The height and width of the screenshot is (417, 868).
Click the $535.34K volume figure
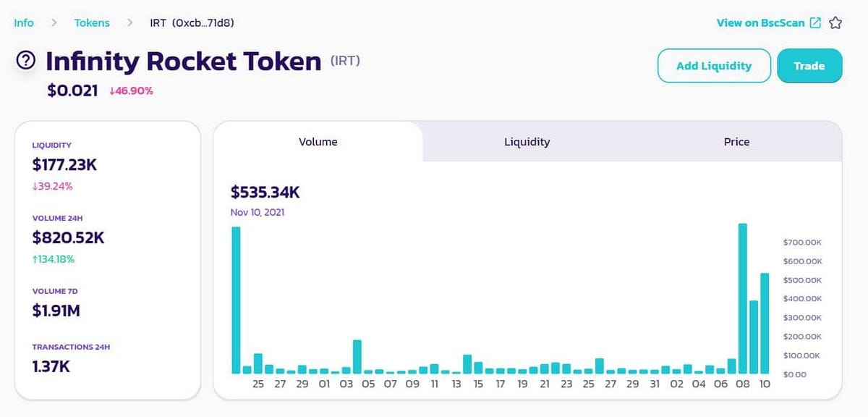point(265,193)
